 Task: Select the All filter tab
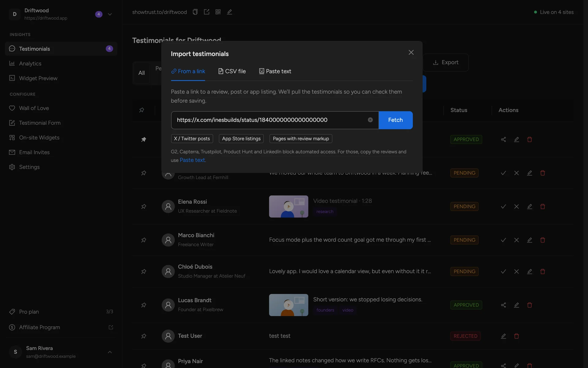pyautogui.click(x=141, y=73)
